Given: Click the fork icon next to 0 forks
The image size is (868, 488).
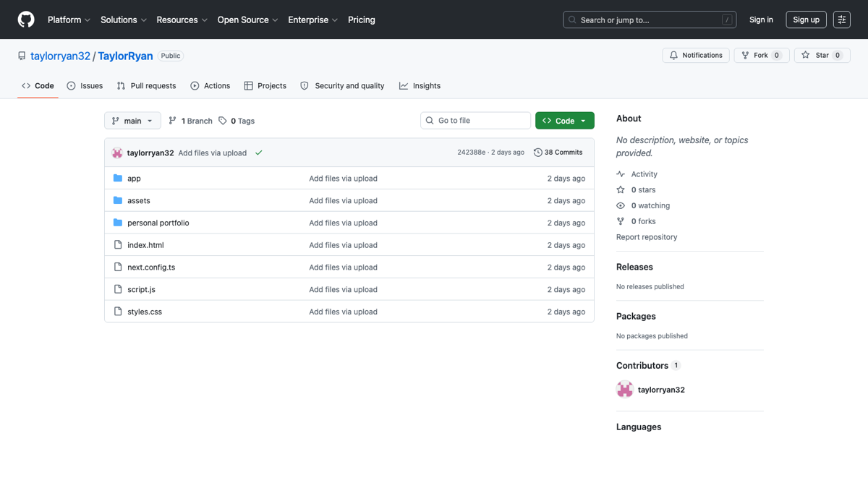Looking at the screenshot, I should tap(621, 221).
